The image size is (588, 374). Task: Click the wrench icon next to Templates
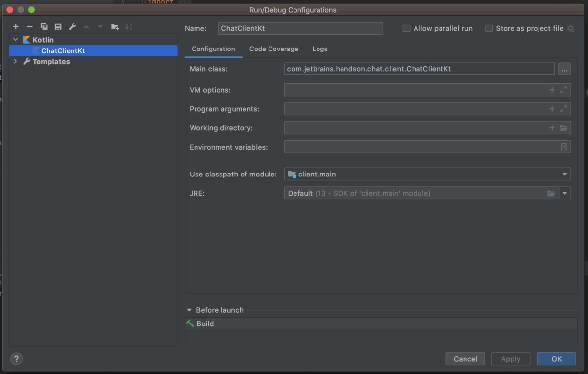26,61
